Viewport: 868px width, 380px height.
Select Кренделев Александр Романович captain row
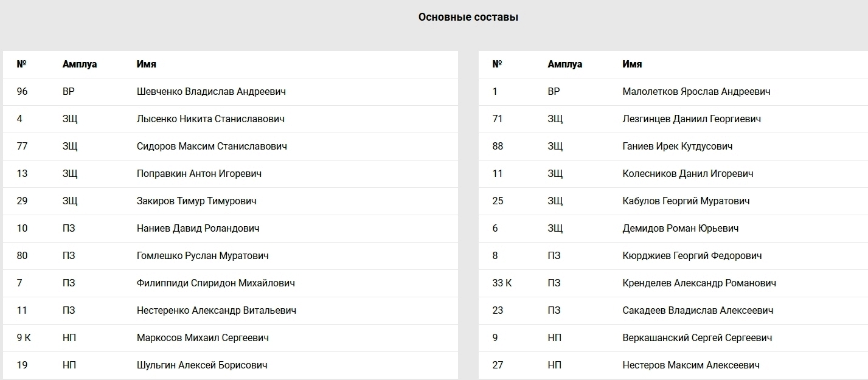(673, 283)
